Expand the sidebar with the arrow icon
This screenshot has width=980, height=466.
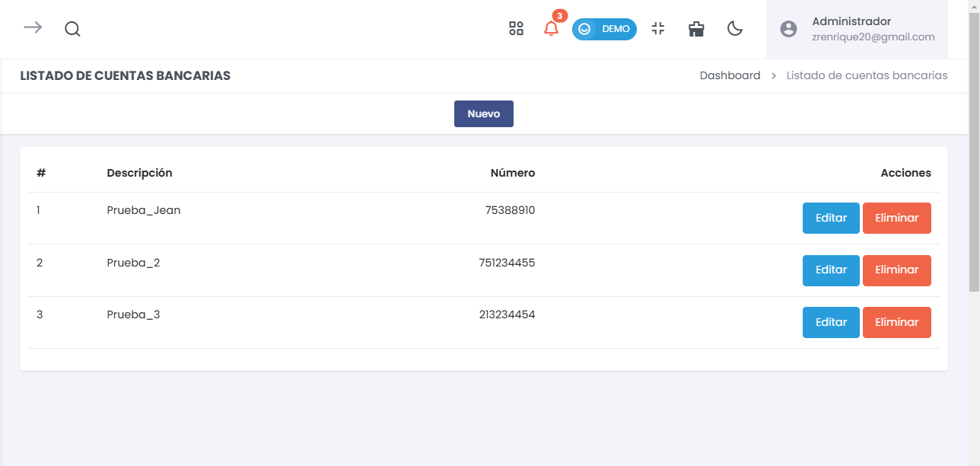(x=32, y=28)
